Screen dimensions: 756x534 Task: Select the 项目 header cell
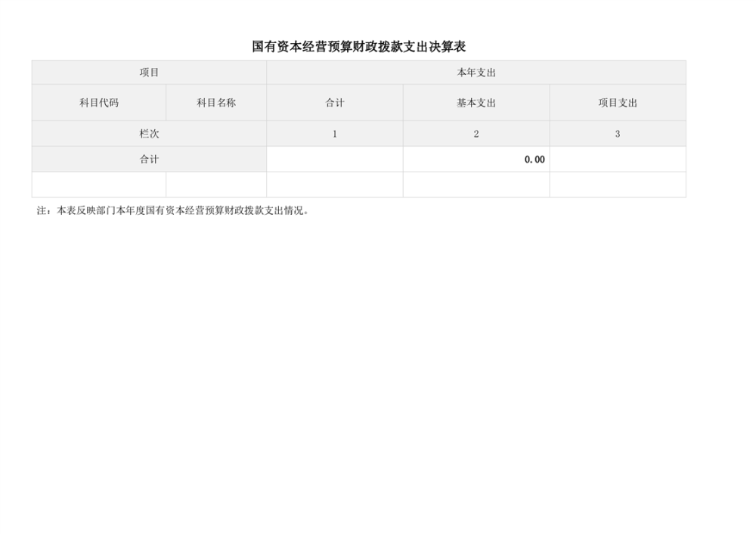point(149,73)
